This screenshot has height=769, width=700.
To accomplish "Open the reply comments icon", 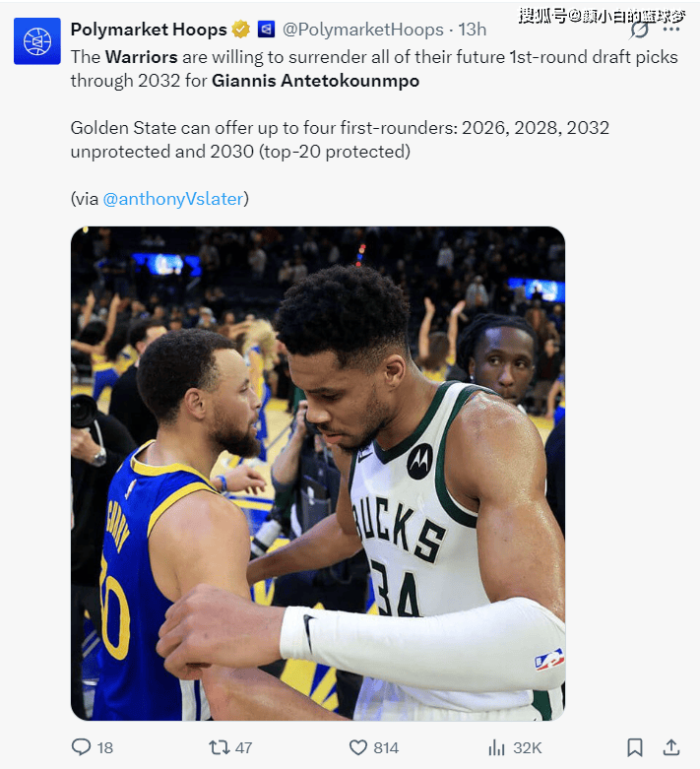I will 82,747.
